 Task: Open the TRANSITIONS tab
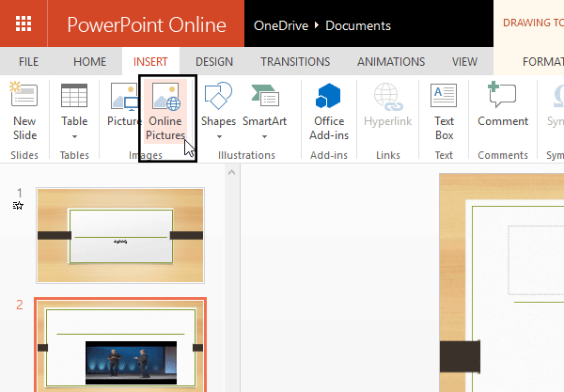tap(295, 62)
